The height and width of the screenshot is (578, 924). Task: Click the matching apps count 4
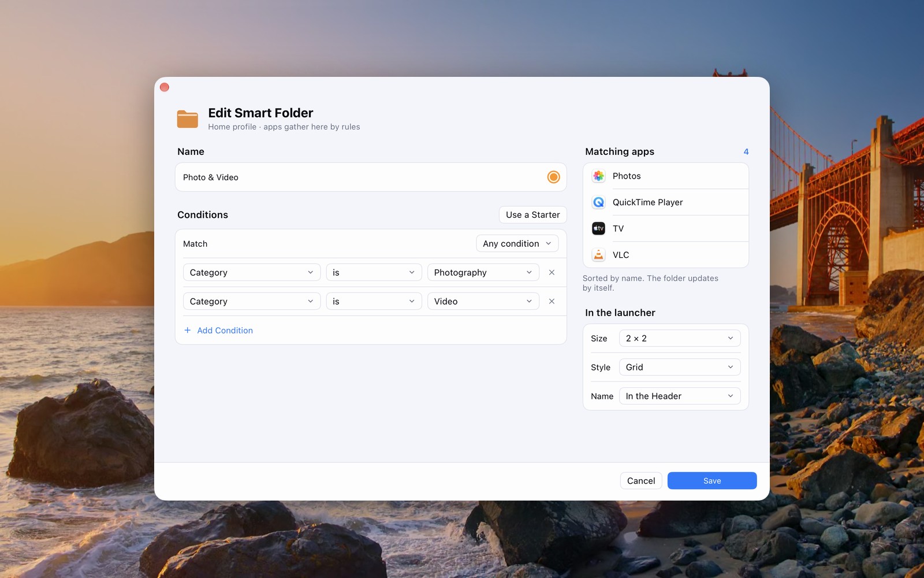pyautogui.click(x=746, y=151)
